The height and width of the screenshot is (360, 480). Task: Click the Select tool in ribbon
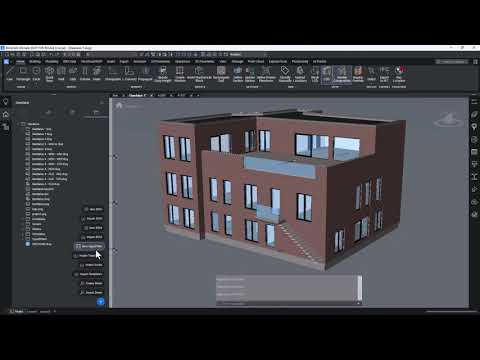pos(371,73)
